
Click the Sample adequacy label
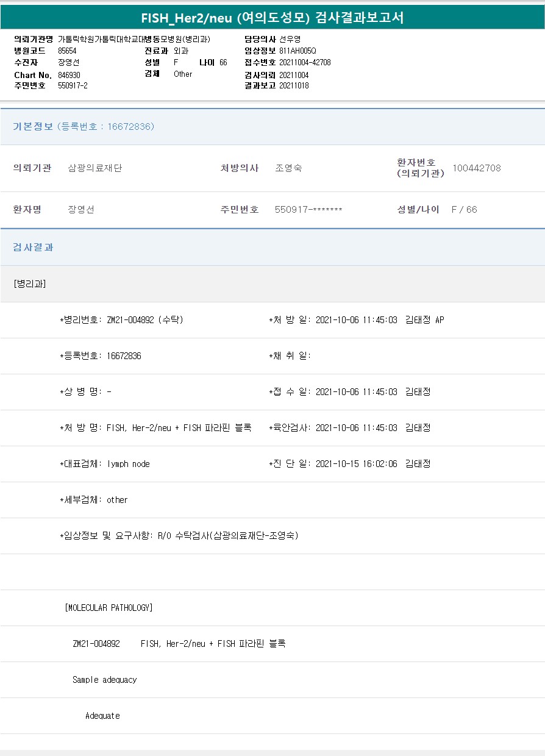[104, 680]
